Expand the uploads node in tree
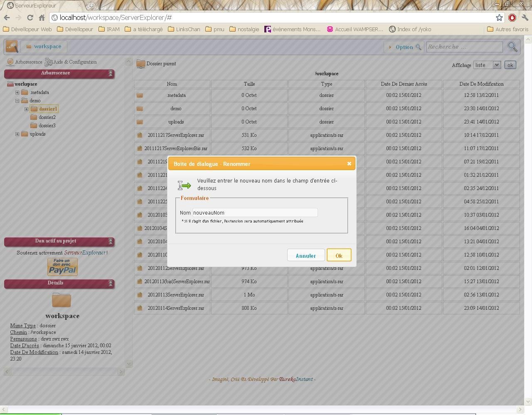Image resolution: width=532 pixels, height=415 pixels. 17,134
